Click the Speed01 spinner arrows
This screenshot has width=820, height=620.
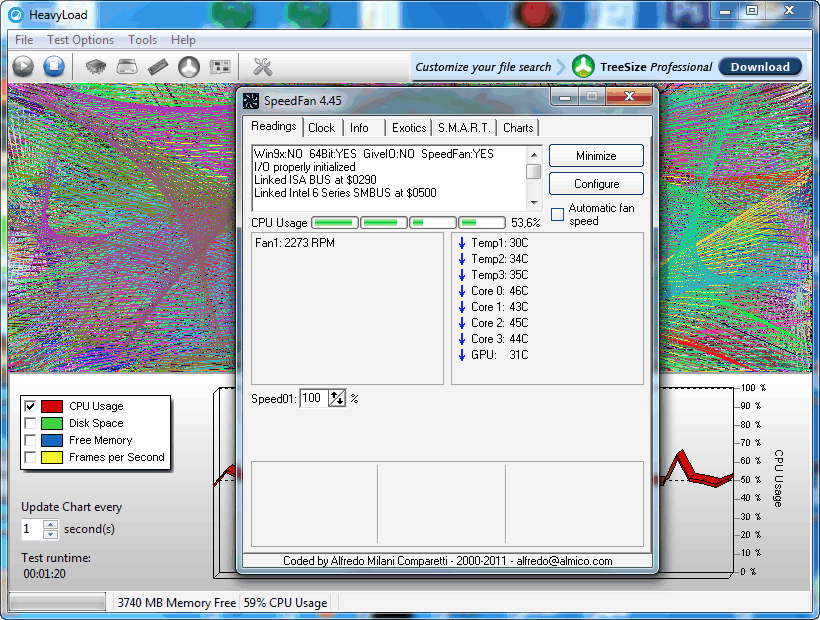(x=337, y=398)
